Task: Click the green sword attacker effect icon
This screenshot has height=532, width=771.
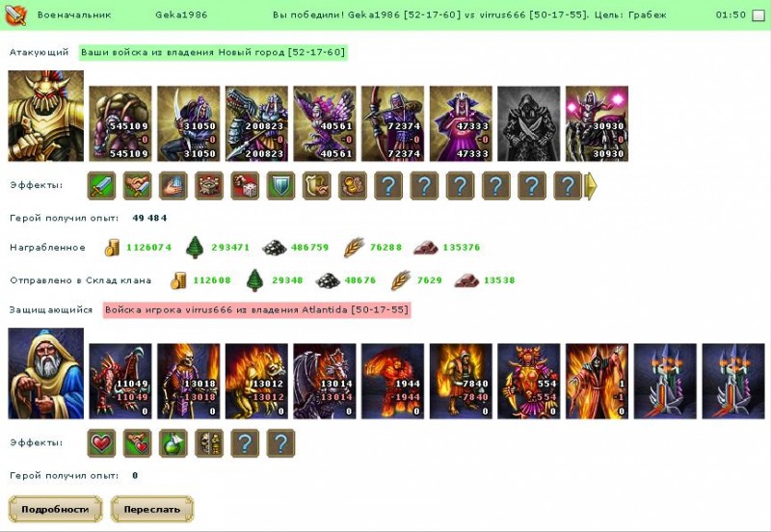Action: tap(102, 186)
